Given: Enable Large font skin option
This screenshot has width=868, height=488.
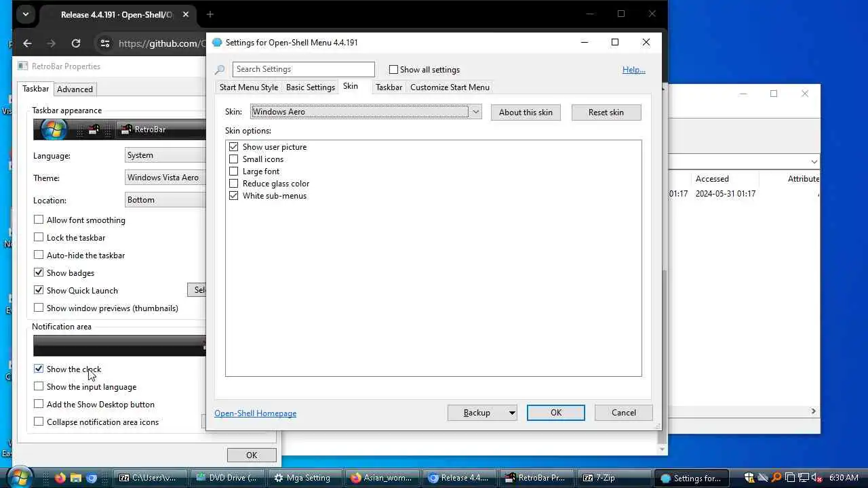Looking at the screenshot, I should pos(234,171).
